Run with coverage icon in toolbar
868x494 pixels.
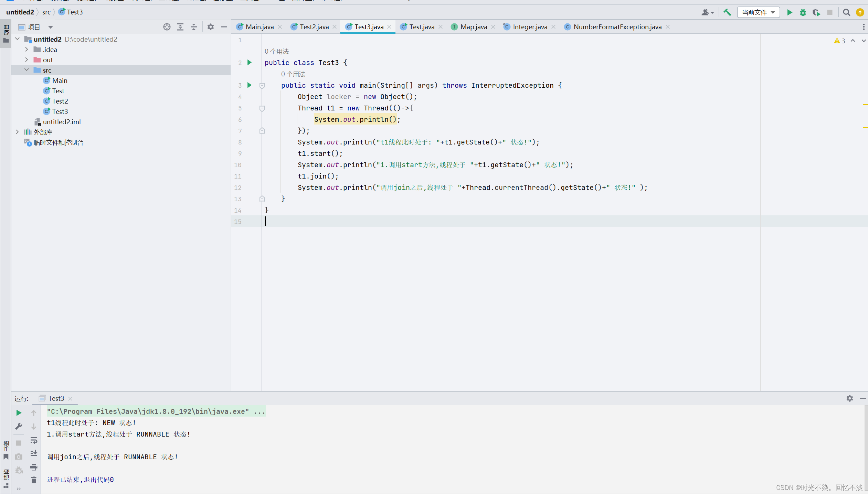(x=816, y=12)
